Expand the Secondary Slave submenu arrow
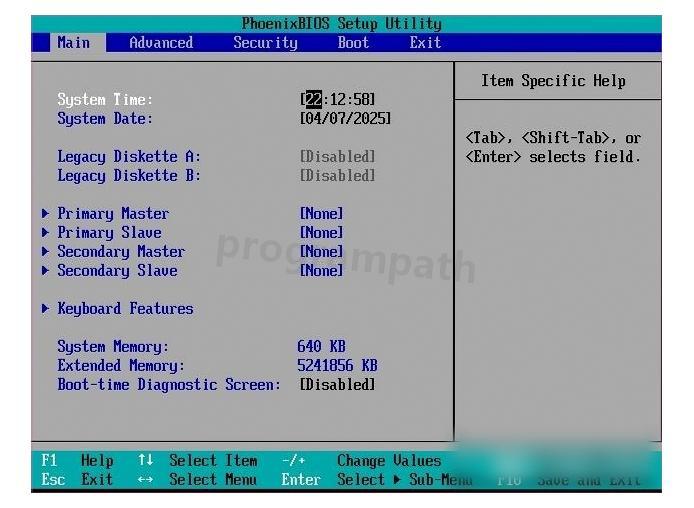This screenshot has height=508, width=694. coord(46,271)
